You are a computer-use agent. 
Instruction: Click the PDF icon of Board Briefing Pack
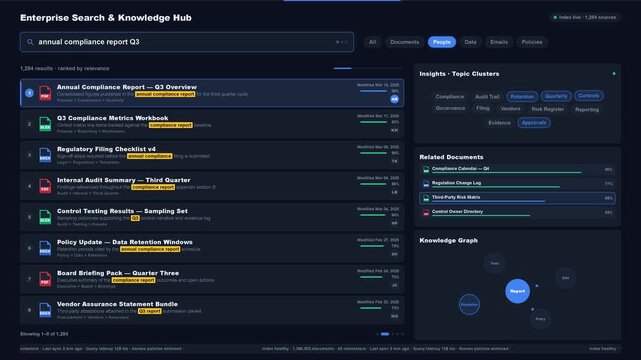click(x=45, y=279)
